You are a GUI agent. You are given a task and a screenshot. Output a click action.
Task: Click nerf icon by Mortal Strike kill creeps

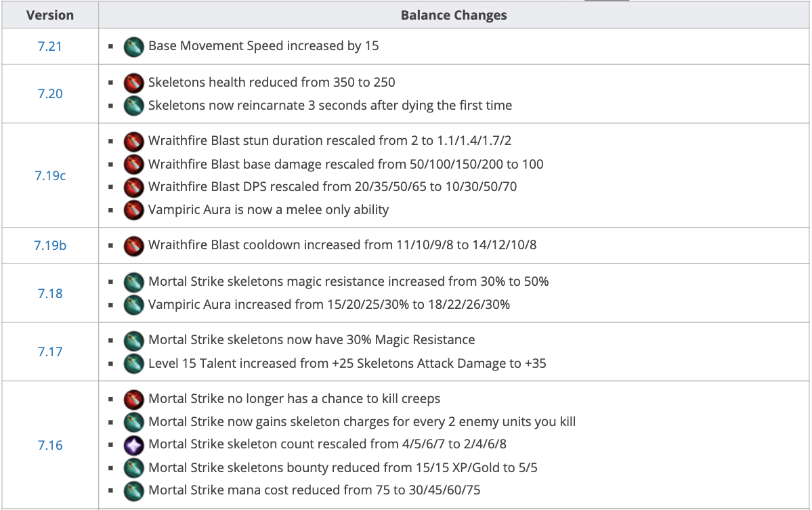(x=134, y=399)
